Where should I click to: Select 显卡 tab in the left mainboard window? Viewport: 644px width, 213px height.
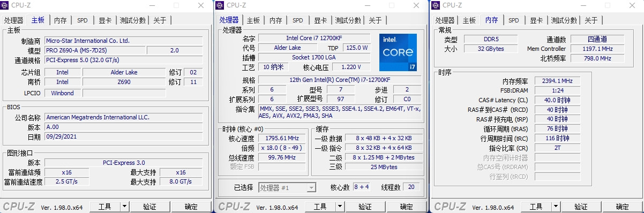pyautogui.click(x=105, y=20)
